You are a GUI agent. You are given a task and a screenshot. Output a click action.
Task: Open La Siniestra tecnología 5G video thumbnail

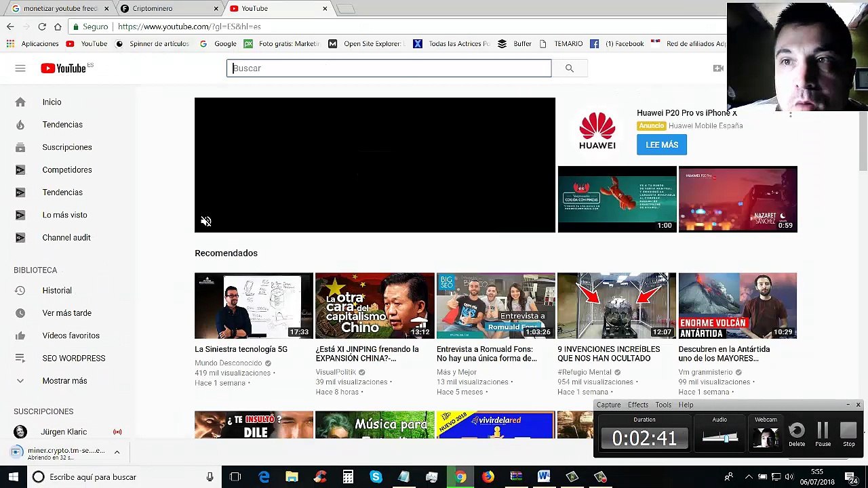click(254, 306)
